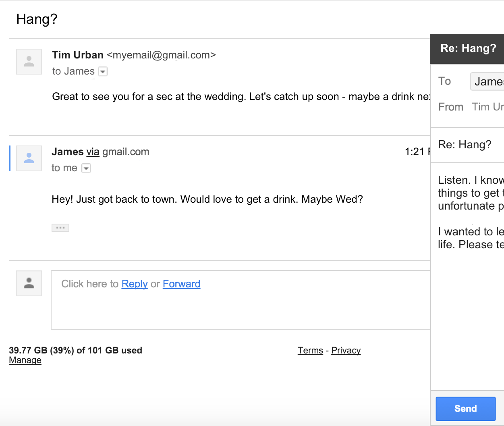Expand details arrow next to 'to me'
The height and width of the screenshot is (426, 504).
[86, 168]
